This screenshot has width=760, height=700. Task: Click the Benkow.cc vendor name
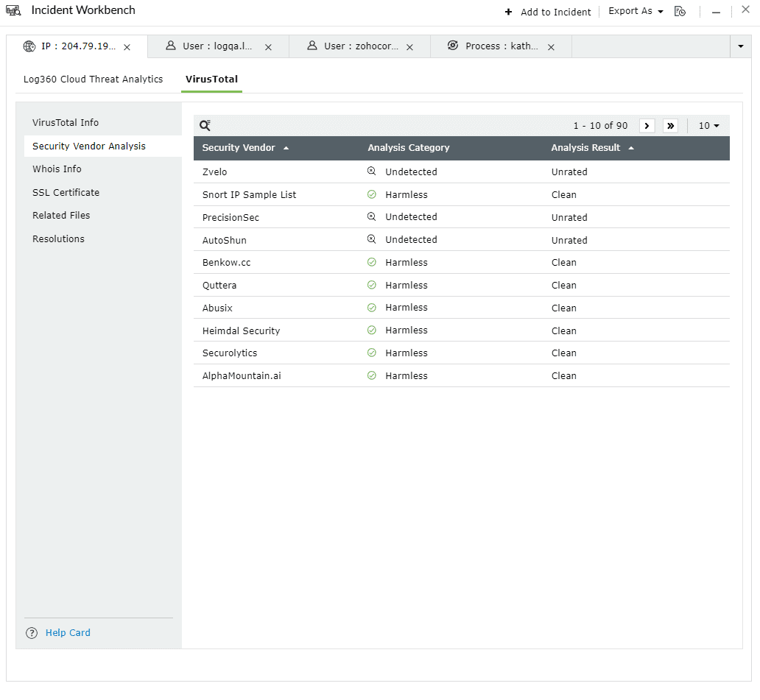226,263
